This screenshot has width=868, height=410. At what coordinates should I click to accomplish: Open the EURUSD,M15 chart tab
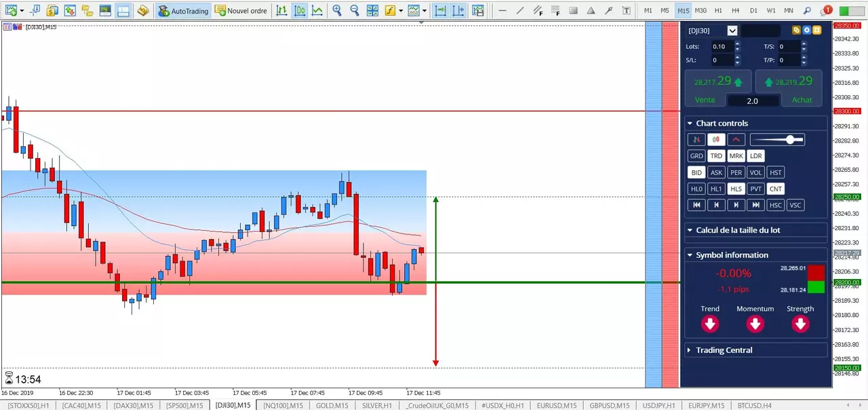(556, 405)
